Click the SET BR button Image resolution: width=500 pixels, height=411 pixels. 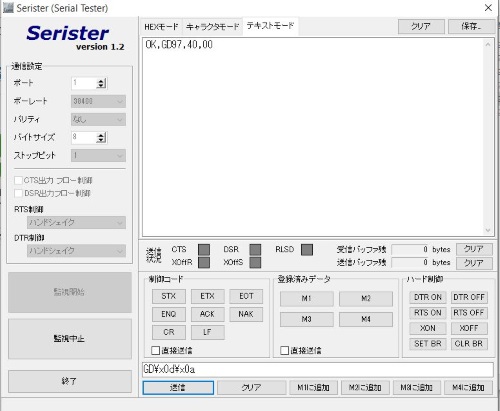click(x=428, y=344)
